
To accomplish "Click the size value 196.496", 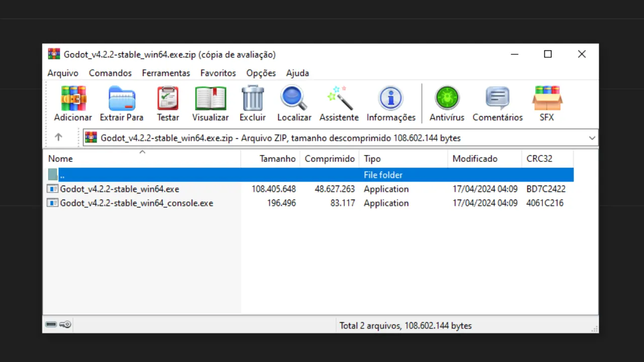I will [281, 203].
